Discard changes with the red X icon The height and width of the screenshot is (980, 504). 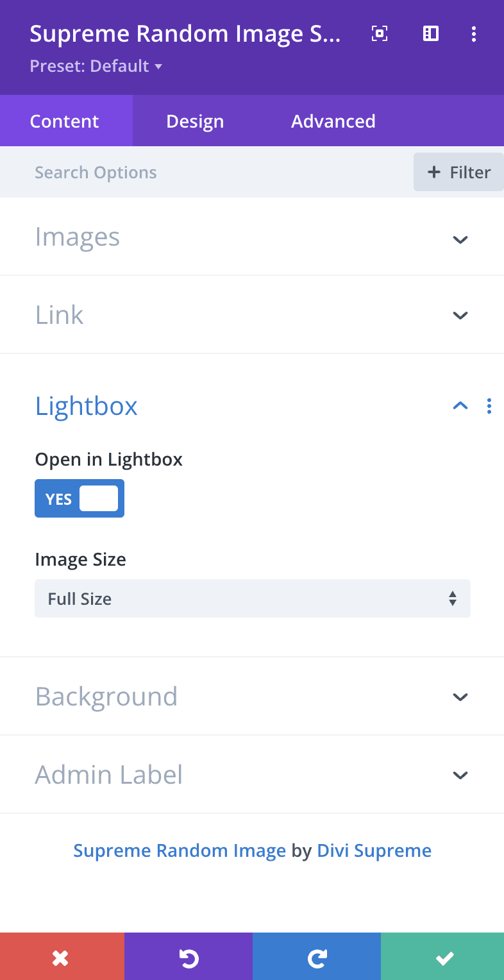click(x=62, y=956)
